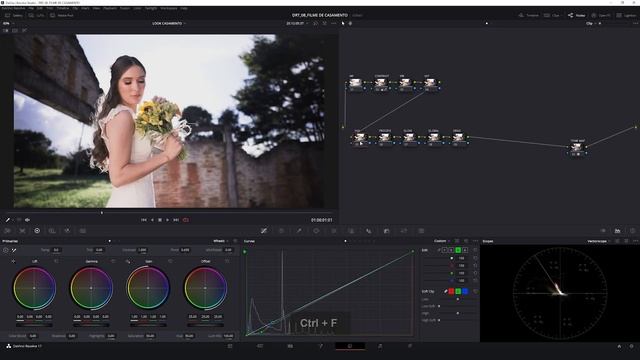The width and height of the screenshot is (640, 360).
Task: Open the LUTs panel
Action: coord(37,16)
